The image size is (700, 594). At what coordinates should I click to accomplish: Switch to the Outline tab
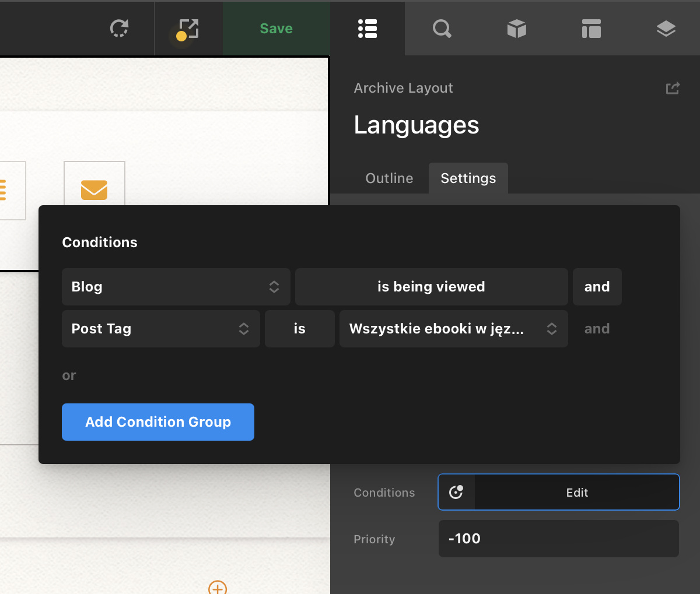(x=389, y=178)
